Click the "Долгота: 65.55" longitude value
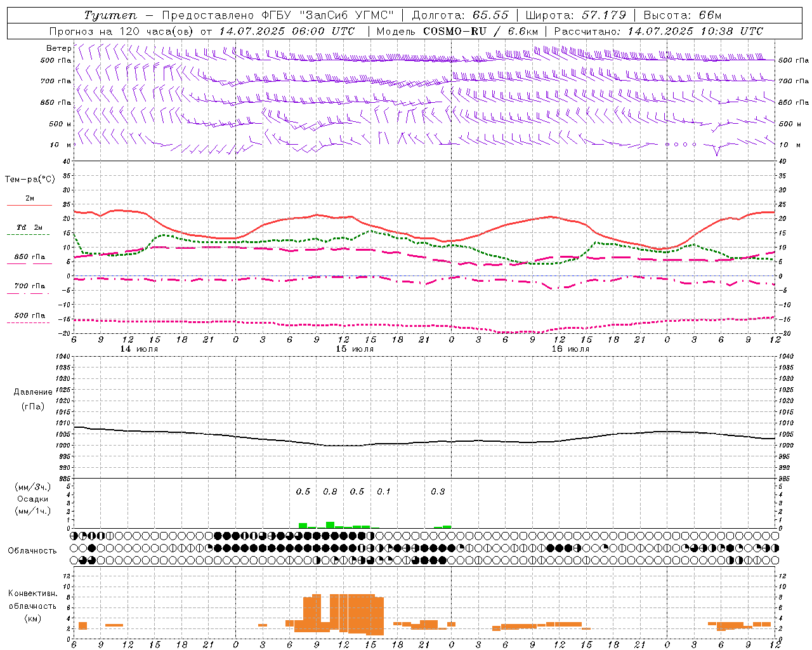 pos(460,15)
